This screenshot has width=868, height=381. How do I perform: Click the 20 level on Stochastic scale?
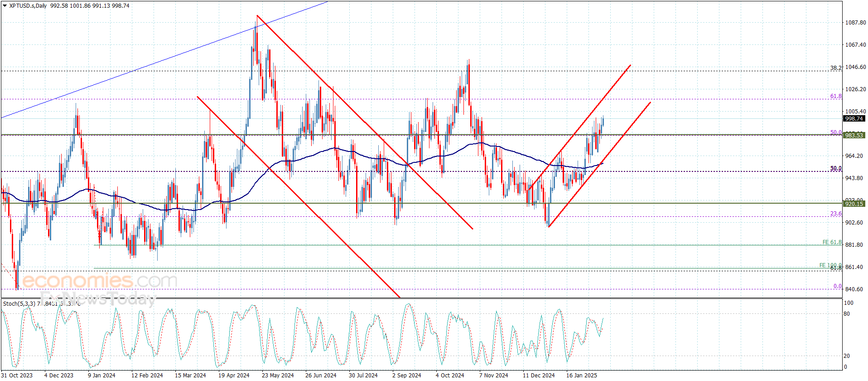(847, 356)
